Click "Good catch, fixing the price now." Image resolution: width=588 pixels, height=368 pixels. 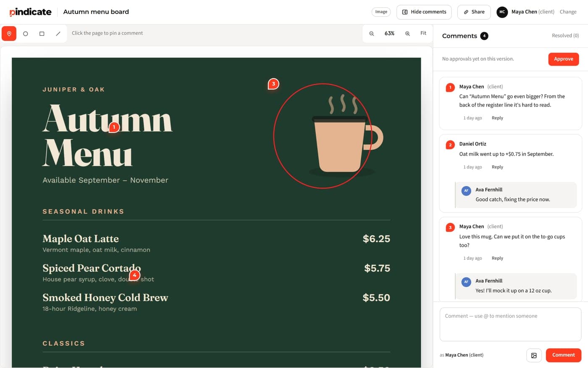click(x=512, y=199)
